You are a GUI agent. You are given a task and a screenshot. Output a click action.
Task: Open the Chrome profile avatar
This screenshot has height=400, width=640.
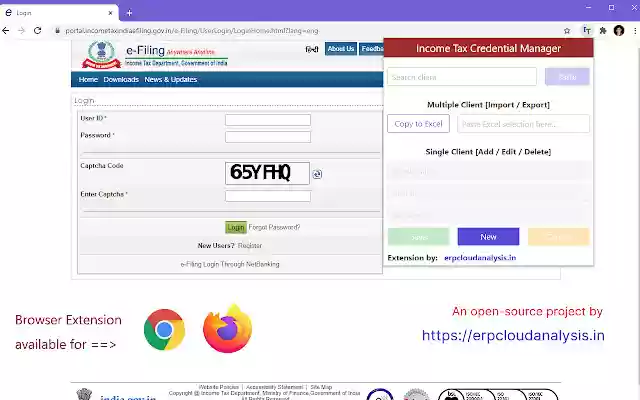pos(619,31)
